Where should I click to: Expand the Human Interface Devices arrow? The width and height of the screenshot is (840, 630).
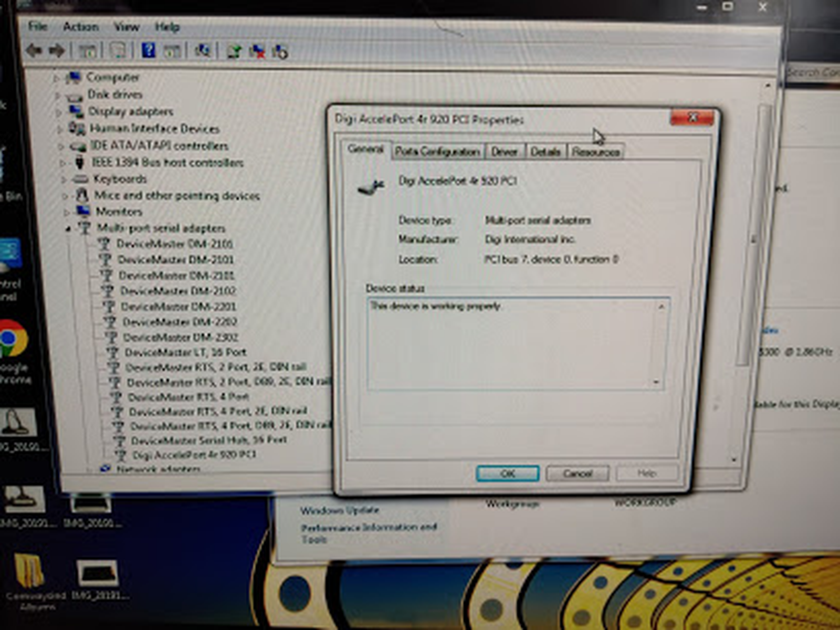pos(60,129)
